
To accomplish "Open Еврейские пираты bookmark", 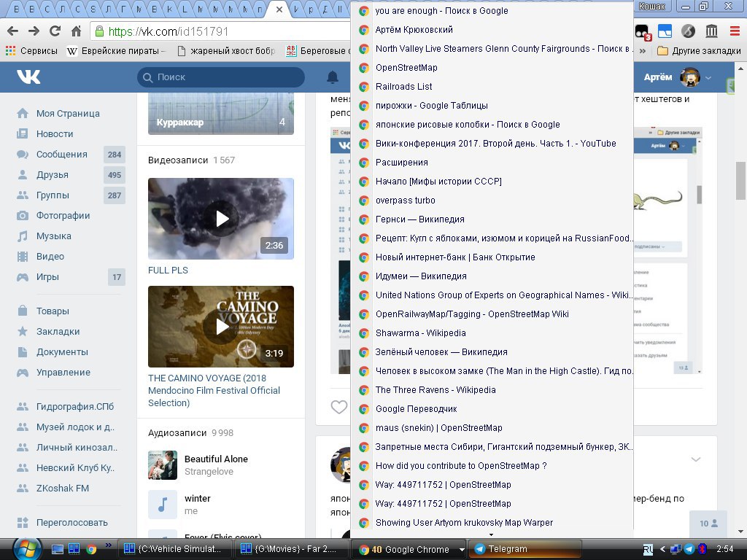I will tap(116, 51).
